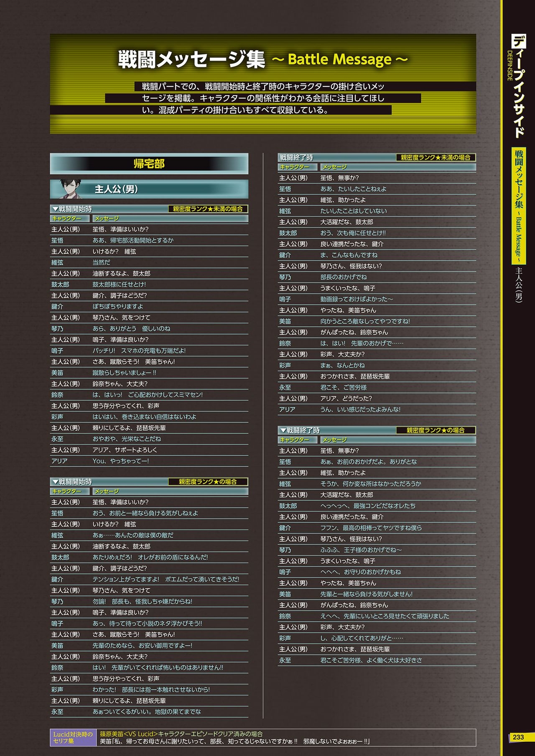Click "へへへ、お守りのおかげかもね"
The image size is (535, 756).
[x=361, y=572]
